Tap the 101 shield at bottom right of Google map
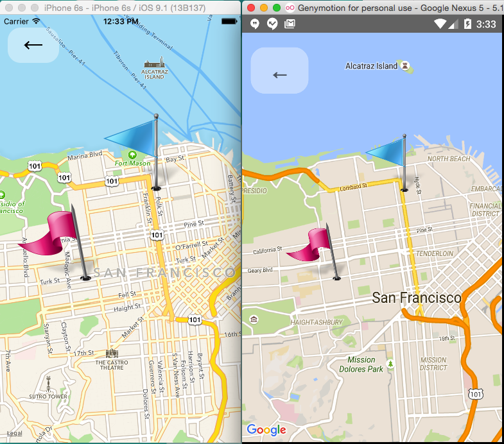The height and width of the screenshot is (444, 504). click(x=475, y=394)
